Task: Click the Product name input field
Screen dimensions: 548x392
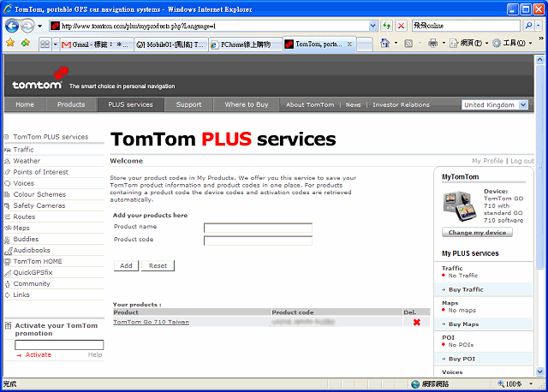Action: point(258,228)
